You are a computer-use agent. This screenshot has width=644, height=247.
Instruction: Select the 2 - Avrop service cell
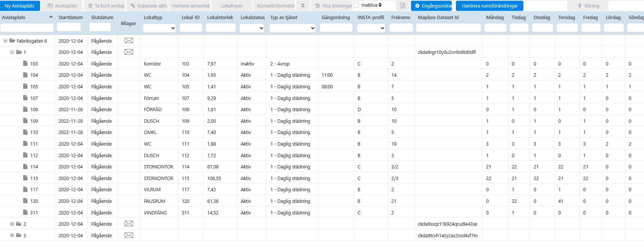(x=280, y=64)
